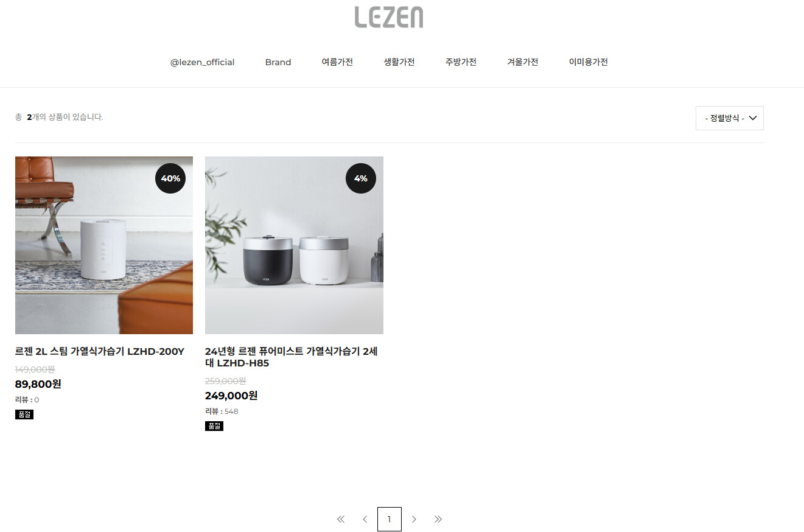This screenshot has width=804, height=532.
Task: Open the 주방가전 category menu
Action: tap(461, 62)
